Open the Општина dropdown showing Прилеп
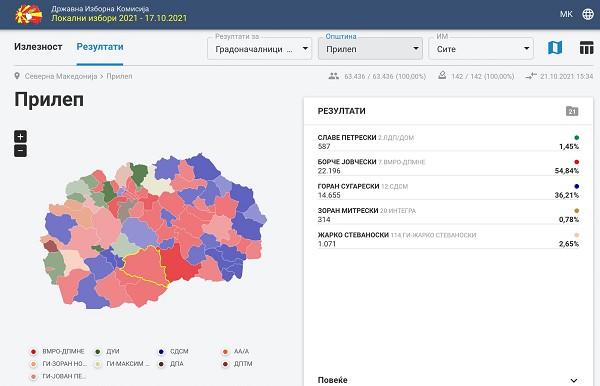Viewport: 600px width, 386px height. coord(370,48)
